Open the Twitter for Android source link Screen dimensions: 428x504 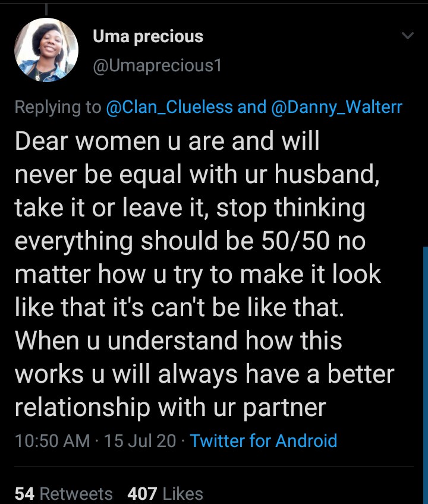click(x=263, y=440)
